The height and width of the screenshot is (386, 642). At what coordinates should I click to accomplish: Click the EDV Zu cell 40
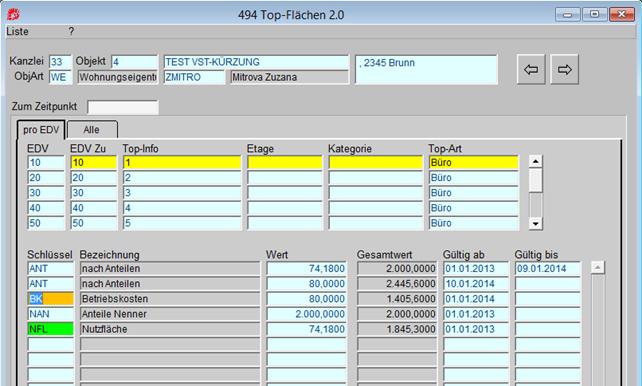pyautogui.click(x=94, y=208)
